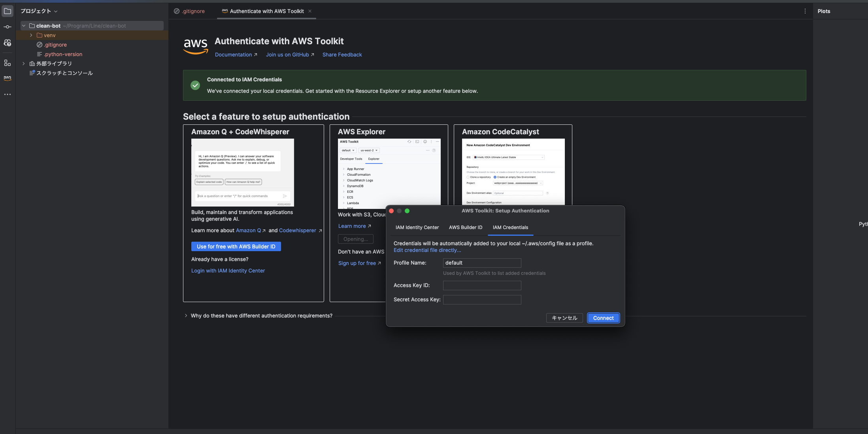Image resolution: width=868 pixels, height=434 pixels.
Task: Select the IAM Credentials tab
Action: [x=510, y=227]
